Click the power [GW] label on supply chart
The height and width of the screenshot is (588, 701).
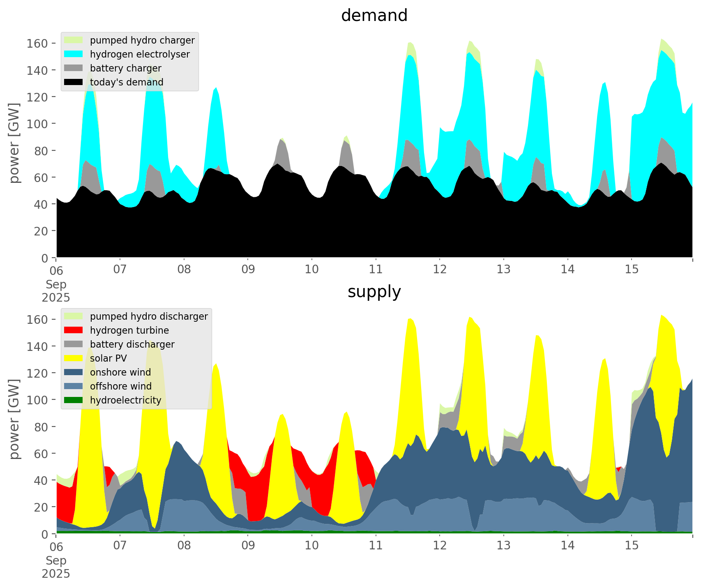click(x=14, y=419)
